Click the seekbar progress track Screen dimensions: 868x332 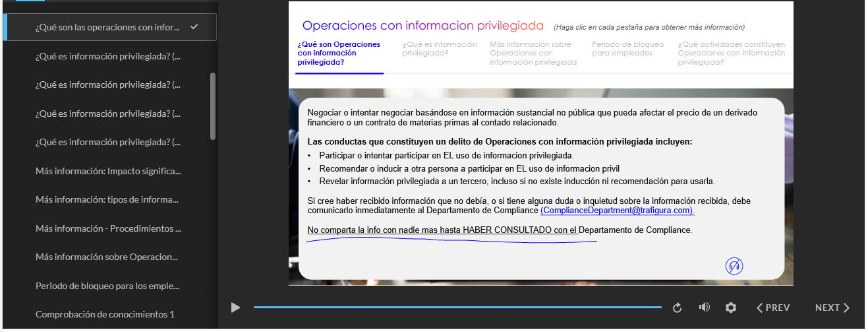pyautogui.click(x=457, y=308)
